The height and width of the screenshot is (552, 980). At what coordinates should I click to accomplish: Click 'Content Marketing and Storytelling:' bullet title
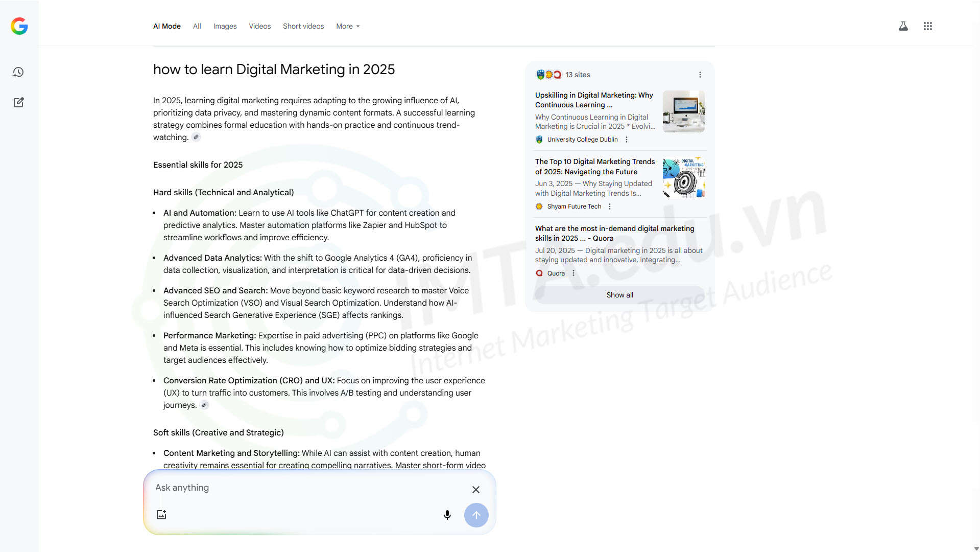(231, 453)
